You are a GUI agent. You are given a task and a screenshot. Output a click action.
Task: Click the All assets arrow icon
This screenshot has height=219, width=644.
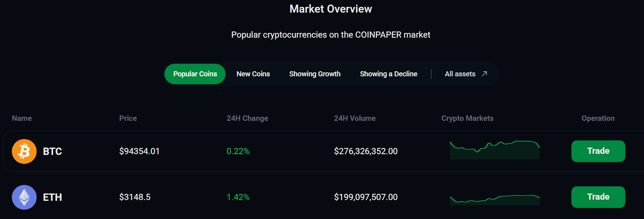(485, 74)
